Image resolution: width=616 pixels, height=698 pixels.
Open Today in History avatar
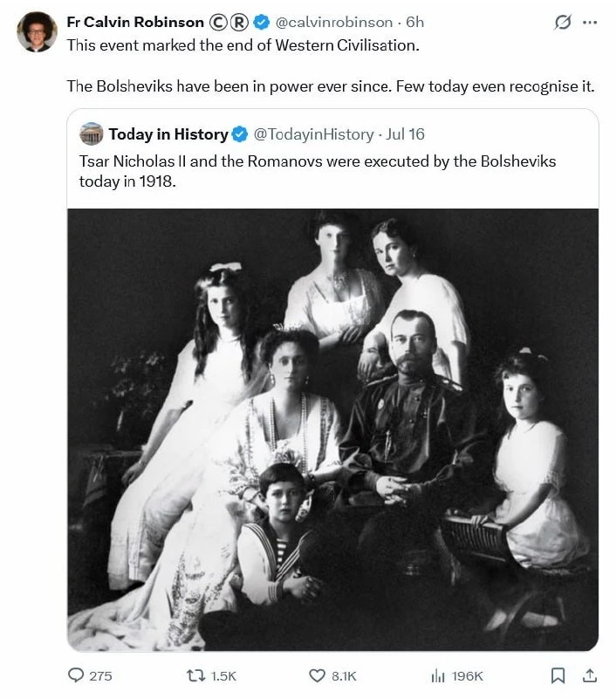coord(92,133)
